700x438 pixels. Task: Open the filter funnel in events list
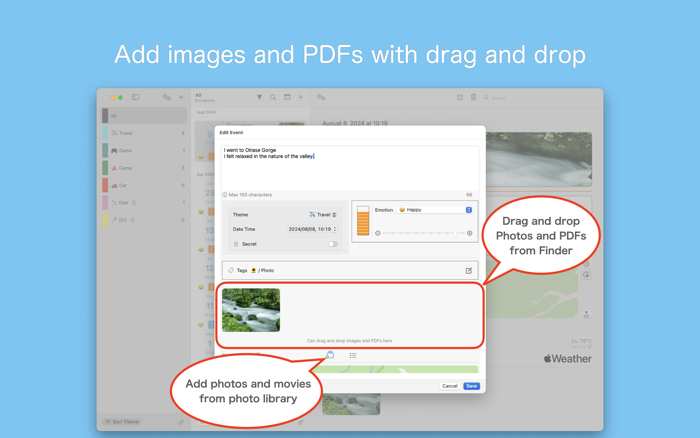click(259, 97)
